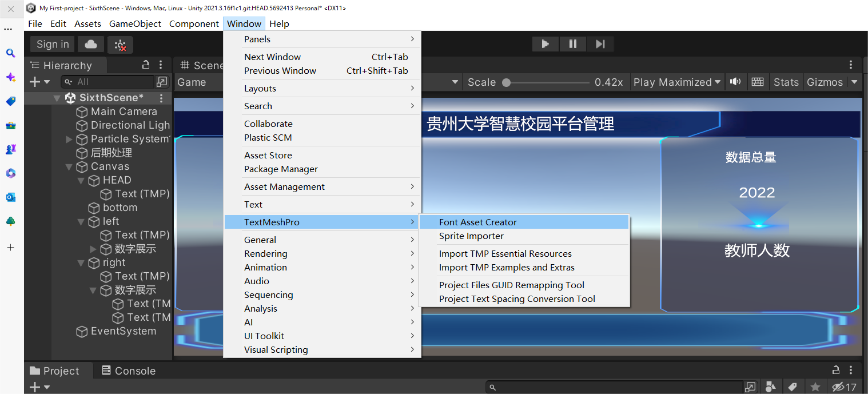The width and height of the screenshot is (868, 394).
Task: Click the Hierarchy search field
Action: (107, 82)
